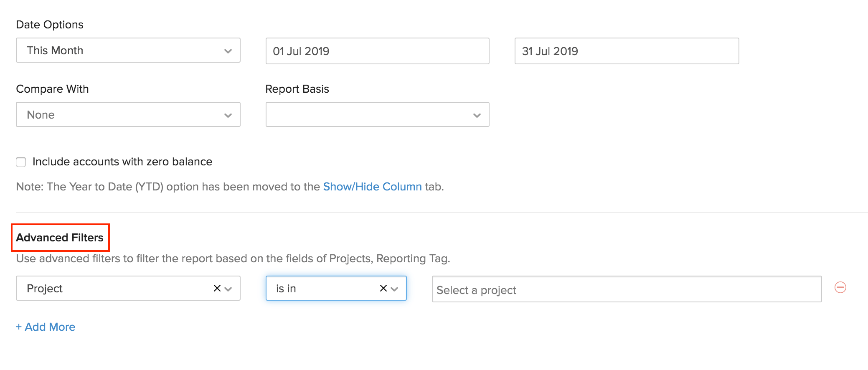
Task: Clear the "is in" operator using its X icon
Action: (x=383, y=288)
